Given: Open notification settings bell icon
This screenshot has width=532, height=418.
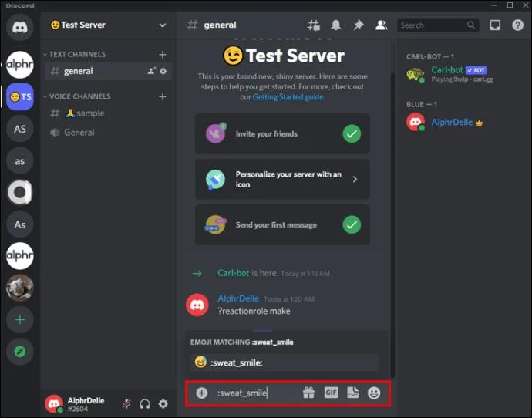Looking at the screenshot, I should pyautogui.click(x=336, y=25).
